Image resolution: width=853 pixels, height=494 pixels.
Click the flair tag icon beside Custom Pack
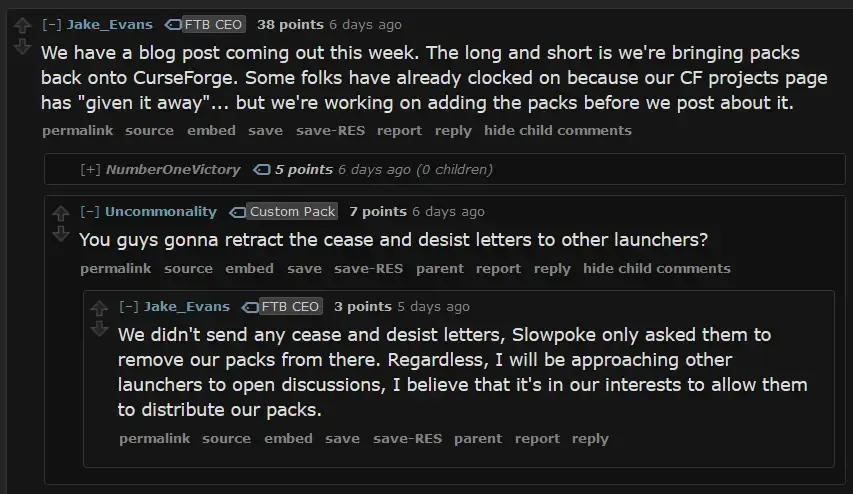237,212
